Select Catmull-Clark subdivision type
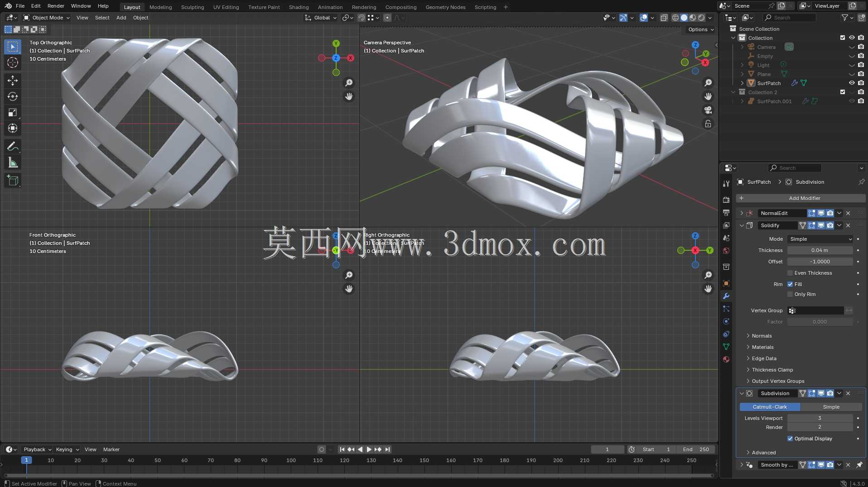 (770, 407)
